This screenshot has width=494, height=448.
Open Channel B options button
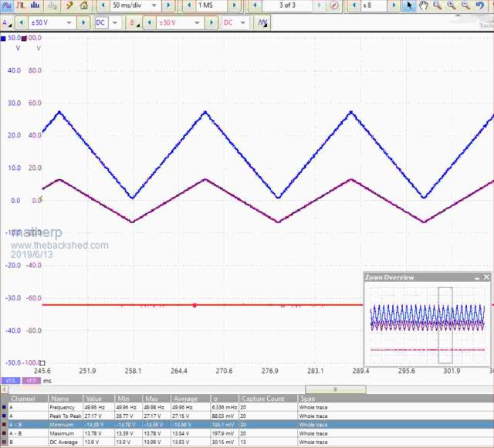(x=134, y=22)
